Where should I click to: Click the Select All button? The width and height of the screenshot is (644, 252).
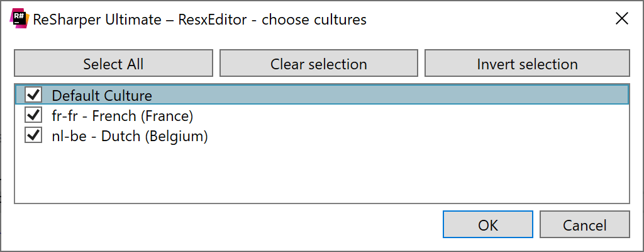pyautogui.click(x=113, y=64)
